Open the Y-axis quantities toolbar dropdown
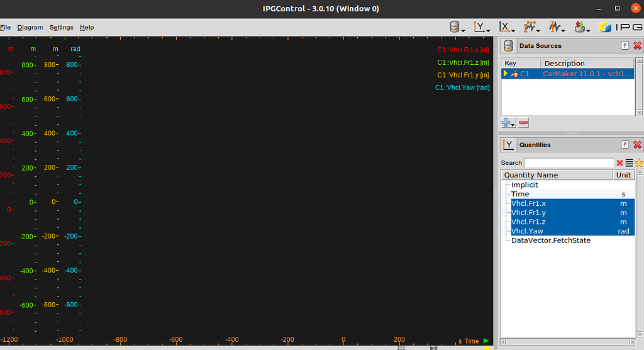Screen dimensions: 644x350 (482, 27)
